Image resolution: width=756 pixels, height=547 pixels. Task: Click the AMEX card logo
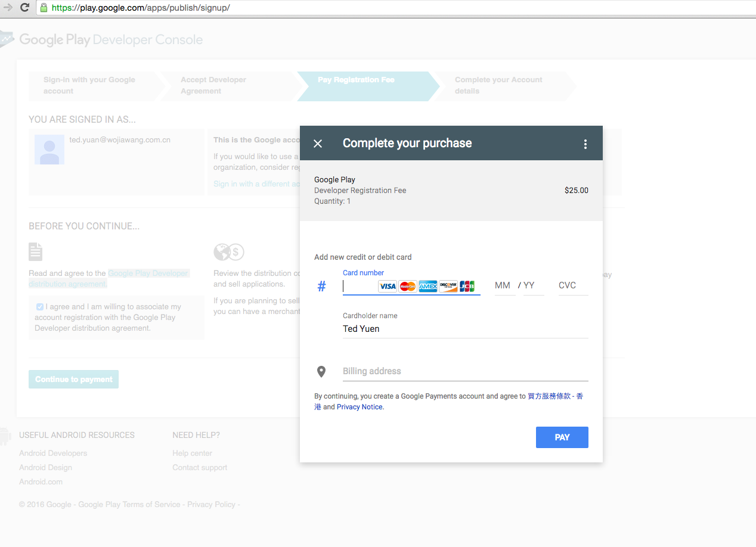point(428,287)
